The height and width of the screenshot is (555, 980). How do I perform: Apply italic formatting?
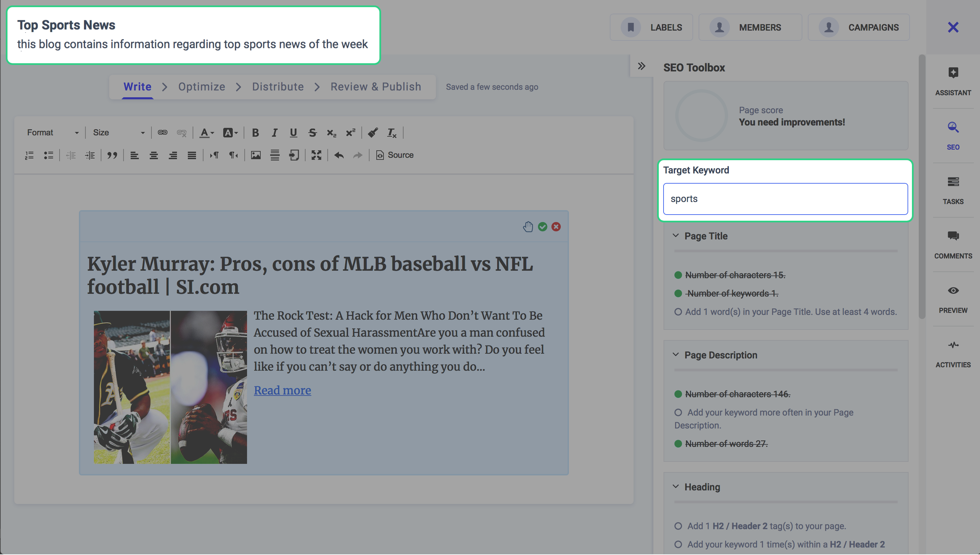point(274,133)
